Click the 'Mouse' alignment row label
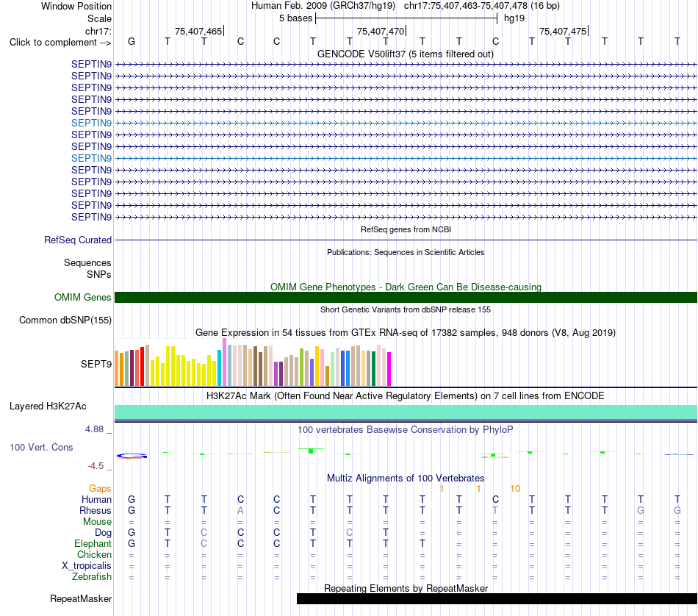The width and height of the screenshot is (698, 616). tap(97, 522)
